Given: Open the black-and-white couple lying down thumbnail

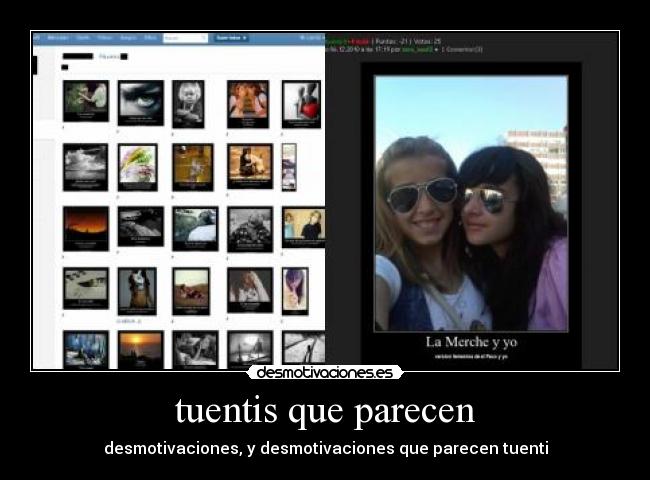Looking at the screenshot, I should (195, 349).
